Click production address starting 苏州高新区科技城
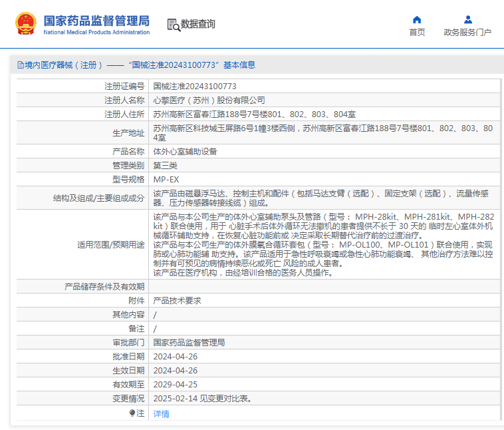 click(x=322, y=133)
